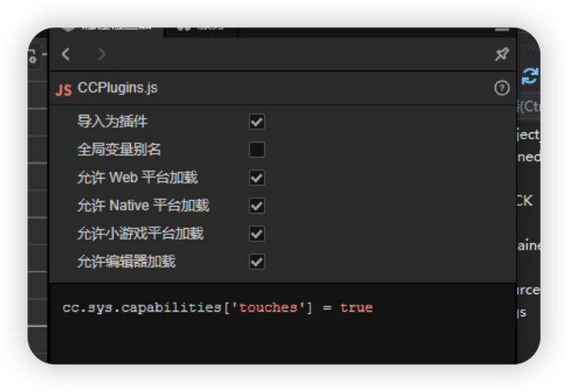The height and width of the screenshot is (392, 568).
Task: Click the 导入为插件 label text
Action: 113,122
